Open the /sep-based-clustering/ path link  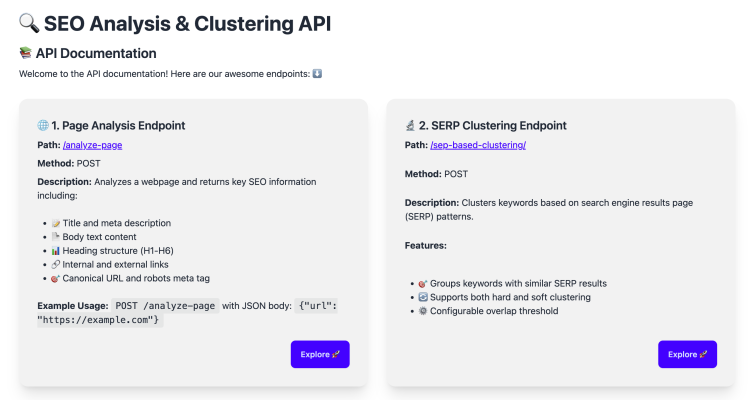point(478,145)
